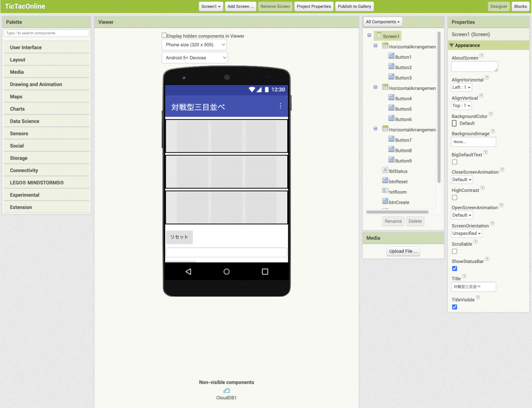The height and width of the screenshot is (408, 532).
Task: Open the Android 5+ Devices dropdown
Action: pos(194,58)
